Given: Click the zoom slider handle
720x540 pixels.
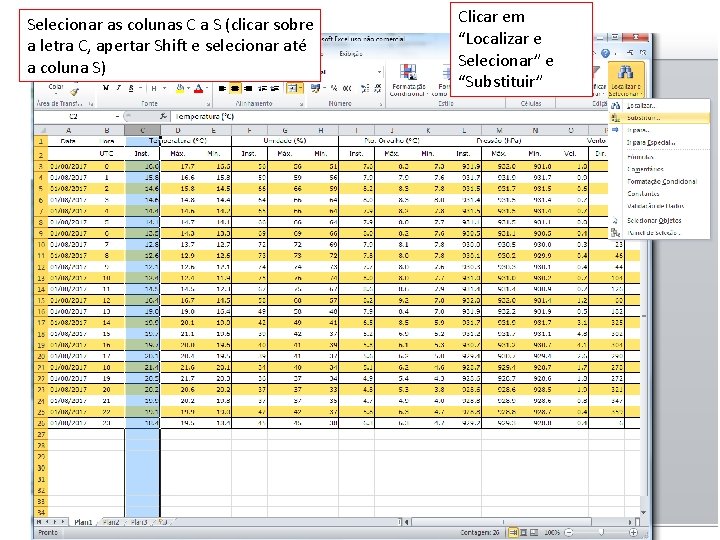Looking at the screenshot, I should [601, 533].
